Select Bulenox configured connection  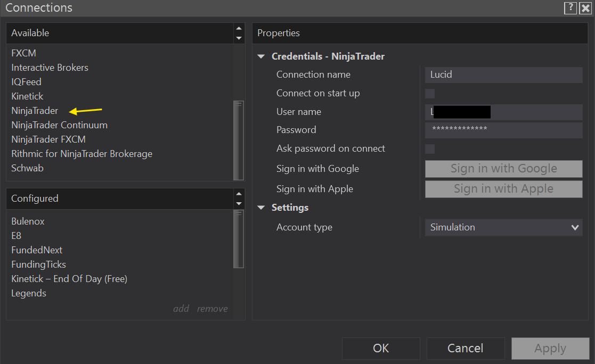coord(28,221)
